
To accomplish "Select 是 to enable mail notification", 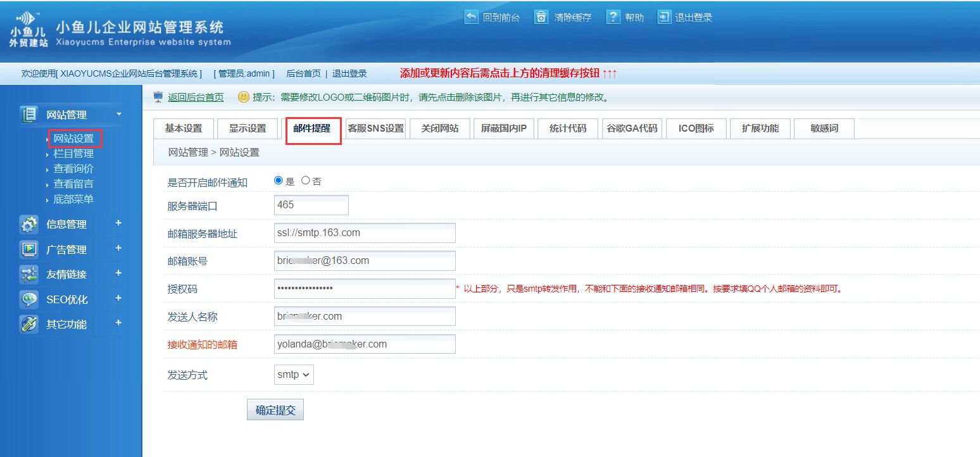I will click(x=279, y=181).
